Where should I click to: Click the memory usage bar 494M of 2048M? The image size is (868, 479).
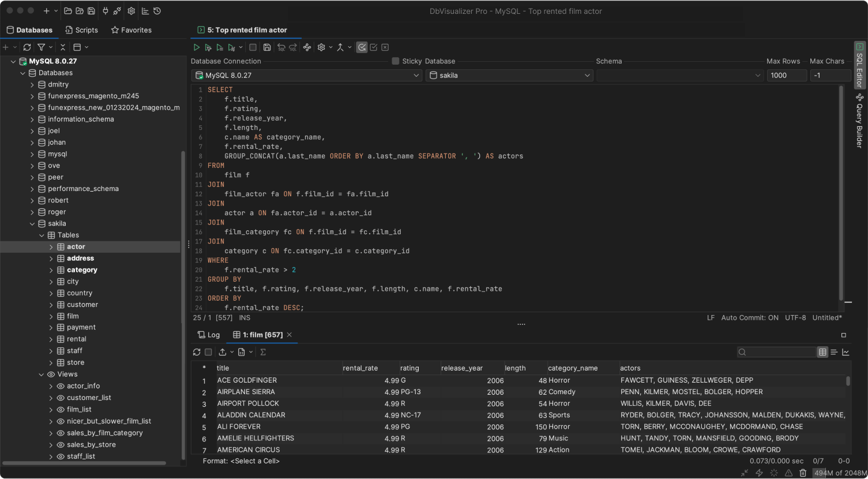(x=840, y=473)
